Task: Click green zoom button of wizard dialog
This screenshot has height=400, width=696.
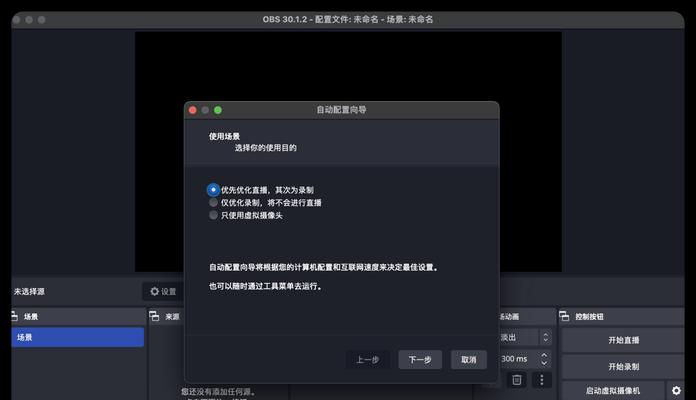Action: 218,110
